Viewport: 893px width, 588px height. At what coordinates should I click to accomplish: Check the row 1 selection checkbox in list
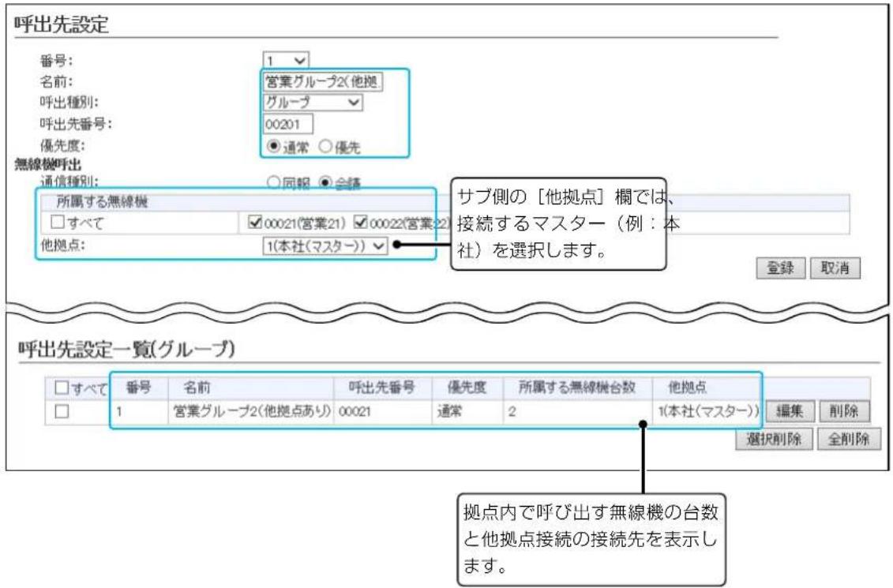(62, 411)
